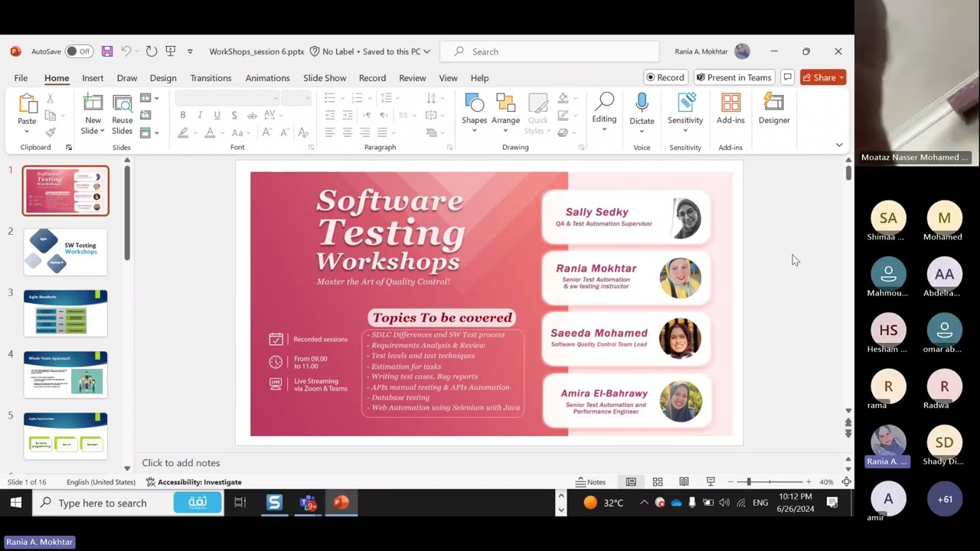980x551 pixels.
Task: Open the font name combo box
Action: pyautogui.click(x=227, y=98)
